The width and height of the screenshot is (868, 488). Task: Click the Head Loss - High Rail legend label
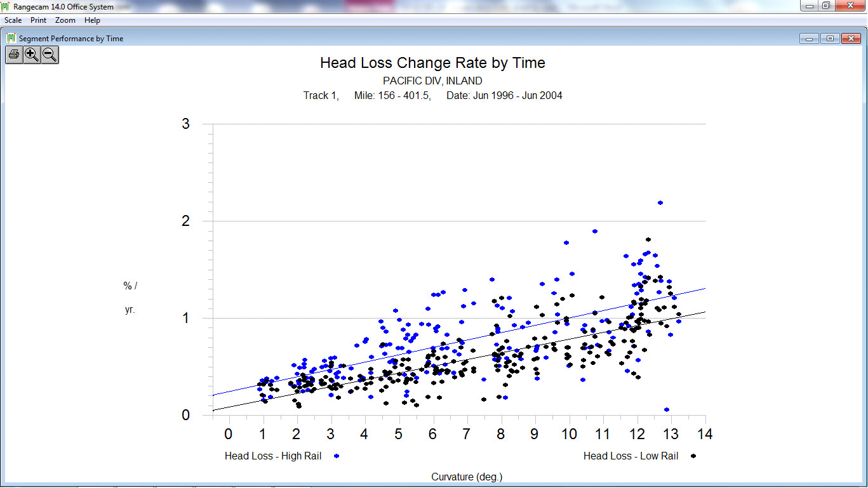pyautogui.click(x=273, y=456)
